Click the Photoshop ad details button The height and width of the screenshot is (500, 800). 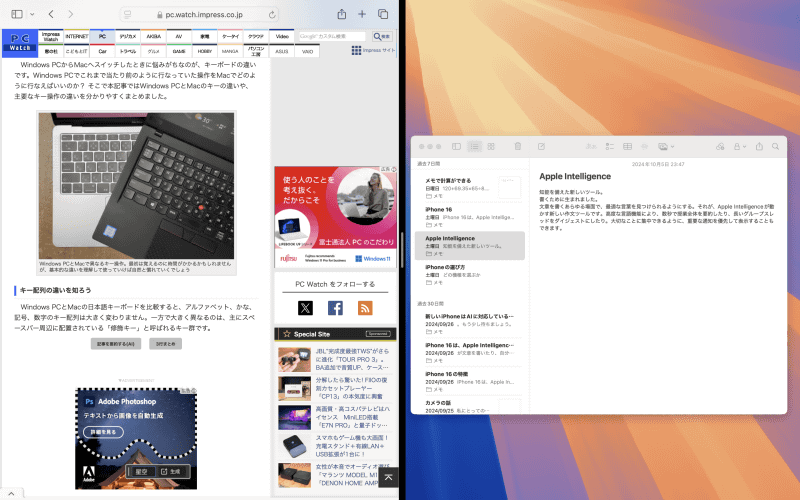coord(103,432)
